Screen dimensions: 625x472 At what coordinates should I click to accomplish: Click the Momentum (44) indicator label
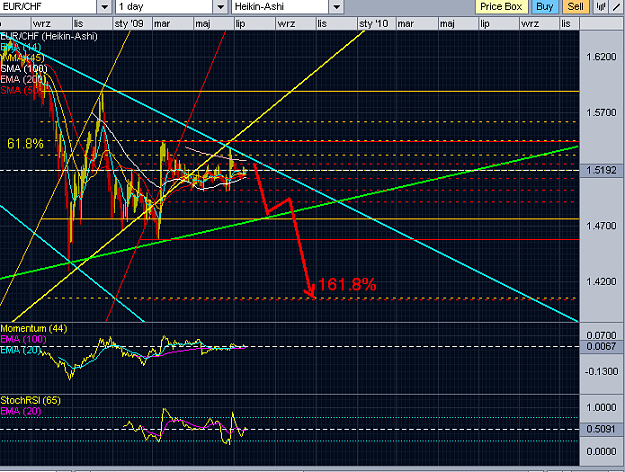tap(34, 328)
